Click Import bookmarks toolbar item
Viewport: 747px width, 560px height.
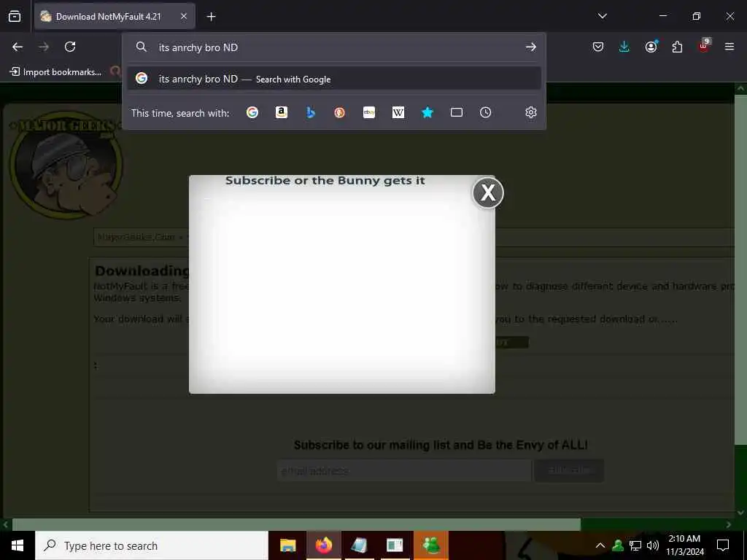(55, 72)
